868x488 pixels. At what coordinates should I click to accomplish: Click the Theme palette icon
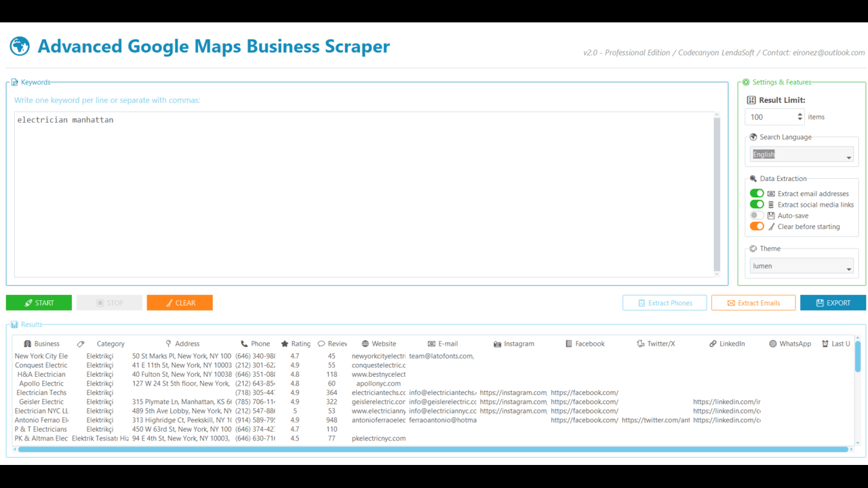click(753, 249)
